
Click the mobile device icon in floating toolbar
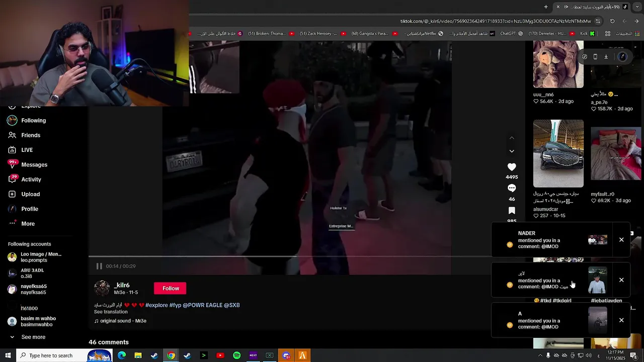595,57
